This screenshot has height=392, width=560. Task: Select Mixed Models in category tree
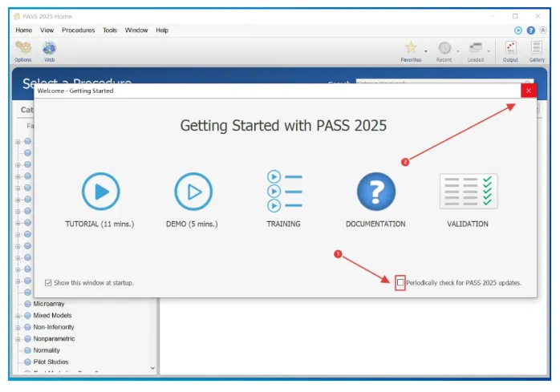click(x=52, y=315)
